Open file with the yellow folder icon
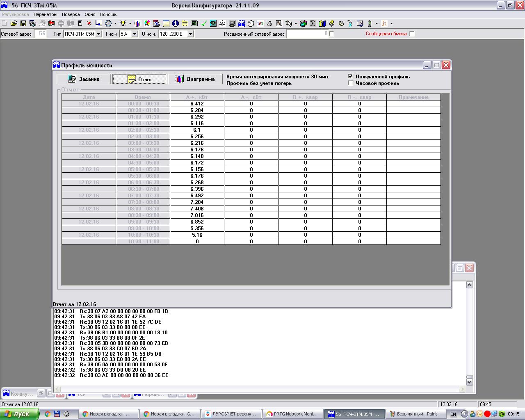525x420 pixels. pos(14,23)
